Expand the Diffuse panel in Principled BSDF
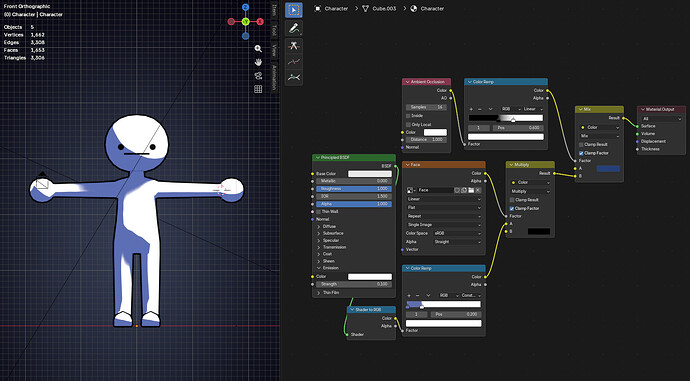The height and width of the screenshot is (381, 690). point(319,226)
